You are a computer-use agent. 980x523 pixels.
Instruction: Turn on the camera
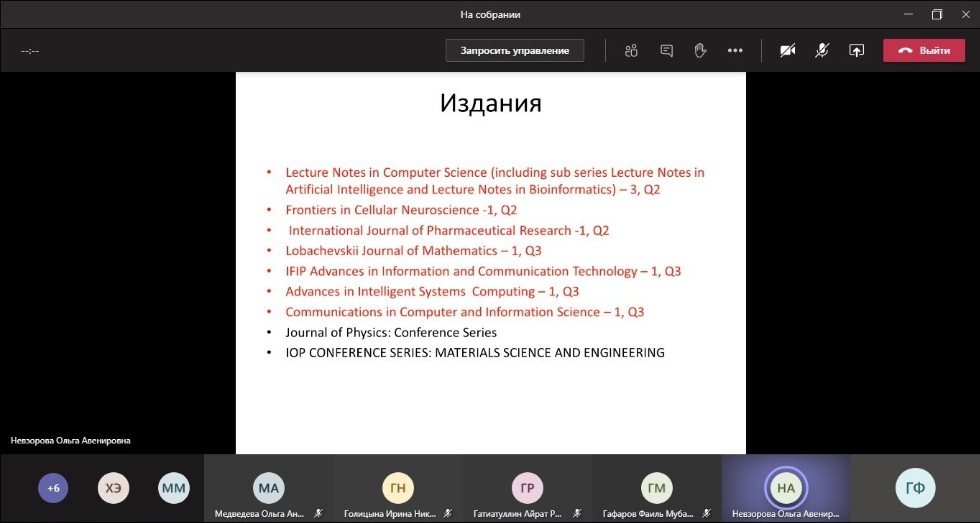[x=787, y=51]
